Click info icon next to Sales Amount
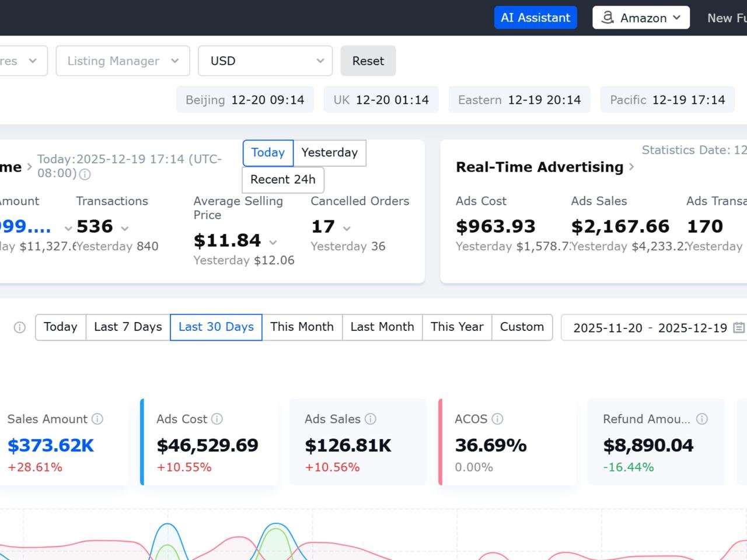747x560 pixels. 97,419
